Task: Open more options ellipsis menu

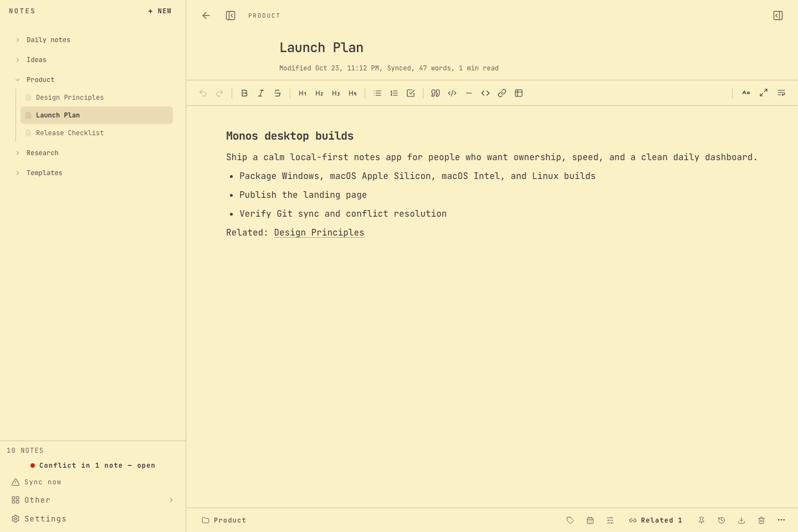Action: (781, 520)
